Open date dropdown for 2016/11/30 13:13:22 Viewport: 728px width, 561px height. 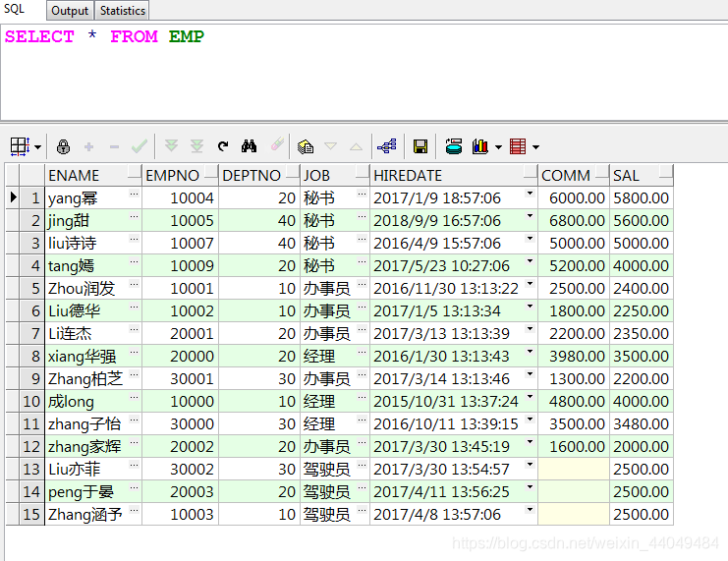pyautogui.click(x=530, y=284)
